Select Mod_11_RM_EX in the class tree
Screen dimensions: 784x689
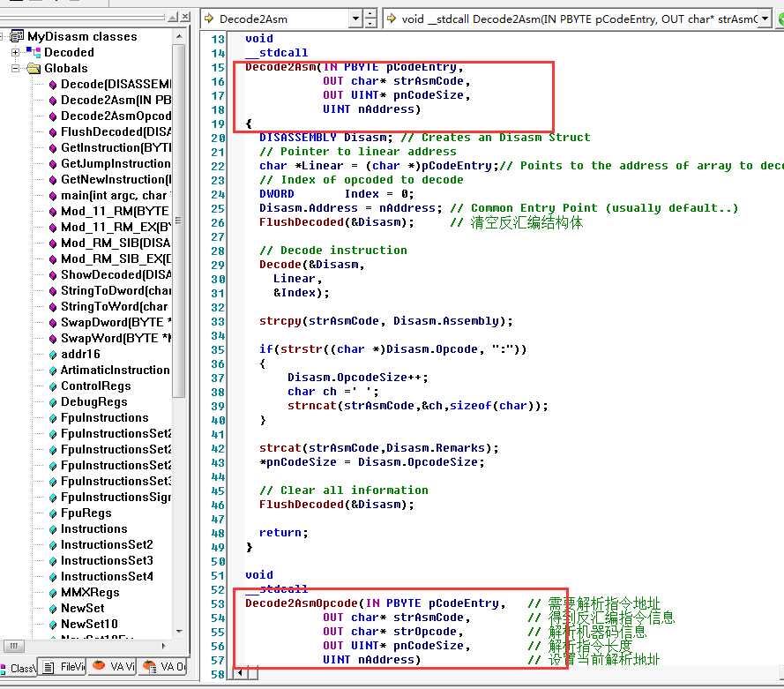(116, 228)
